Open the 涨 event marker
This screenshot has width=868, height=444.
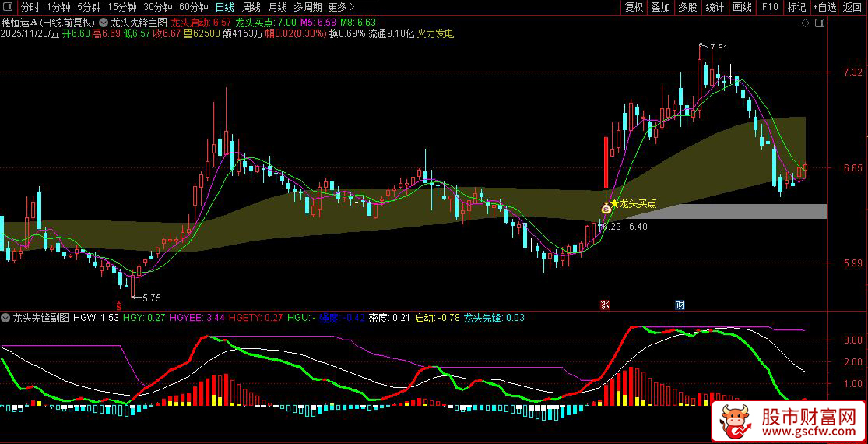pos(605,305)
